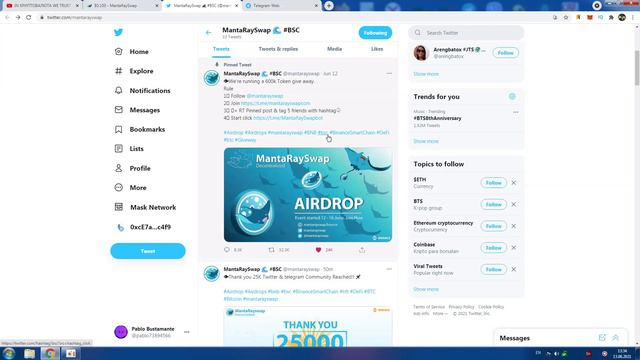Open MetaMask fox extension icon
The height and width of the screenshot is (360, 640).
point(590,18)
